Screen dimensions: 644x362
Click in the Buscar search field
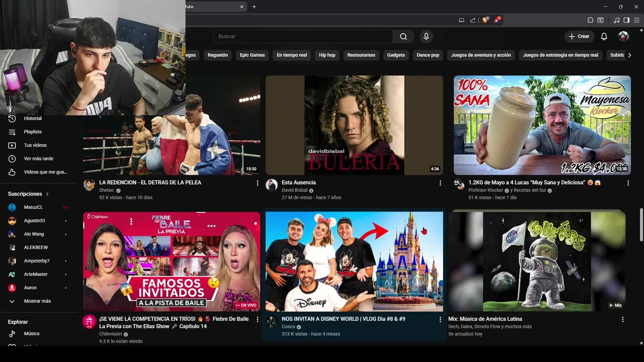pos(303,36)
